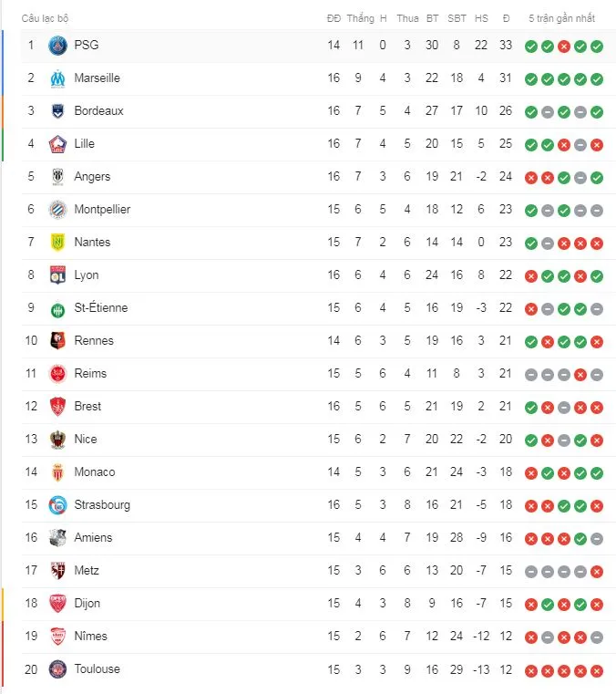Open the Montpellier team name link
This screenshot has height=694, width=616.
(102, 209)
